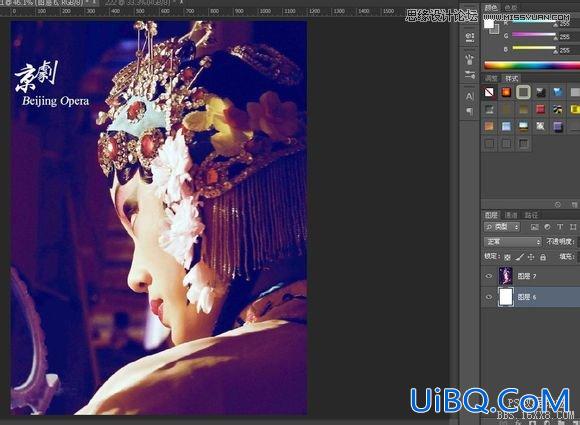Apply the no-style default swatch
The image size is (580, 425).
(489, 92)
